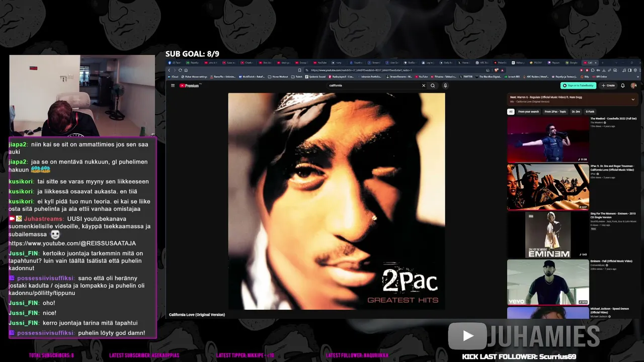Select the From your search chip
Viewport: 644px width, 362px height.
[x=528, y=112]
